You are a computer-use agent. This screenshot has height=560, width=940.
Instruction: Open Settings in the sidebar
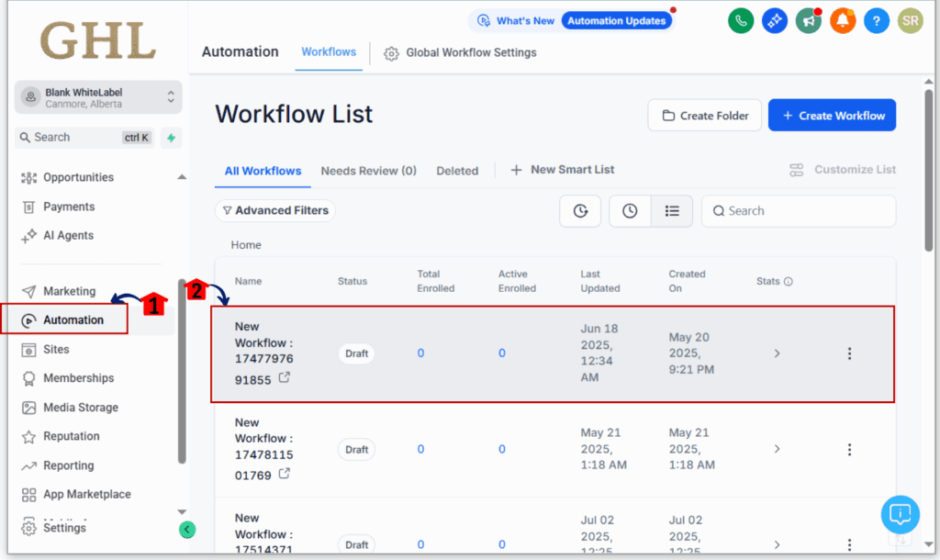coord(64,528)
